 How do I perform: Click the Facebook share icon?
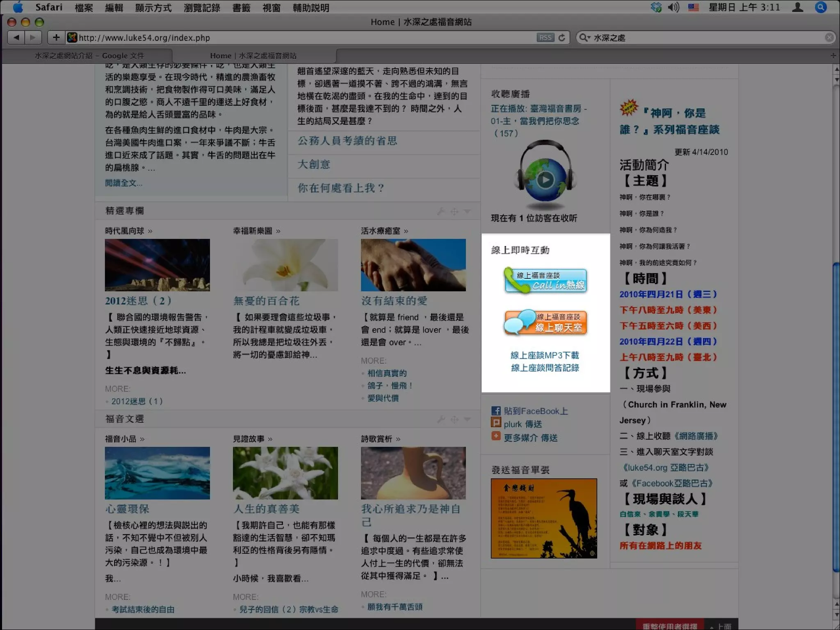[x=496, y=411]
